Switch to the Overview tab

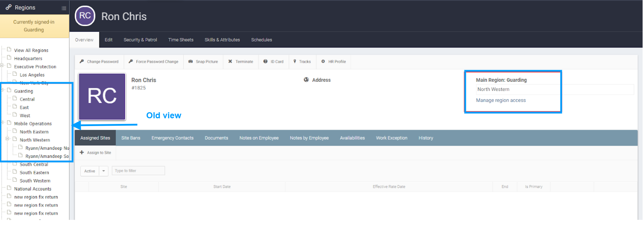pos(84,40)
